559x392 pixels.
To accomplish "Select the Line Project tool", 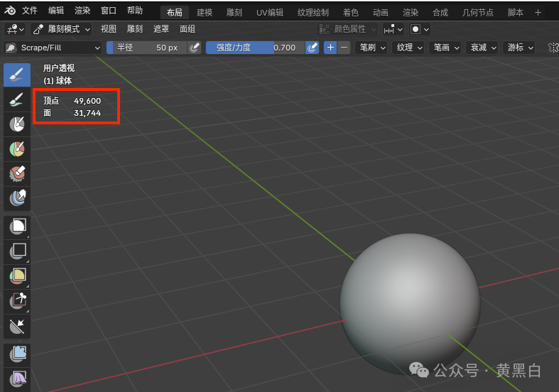I will (x=17, y=326).
